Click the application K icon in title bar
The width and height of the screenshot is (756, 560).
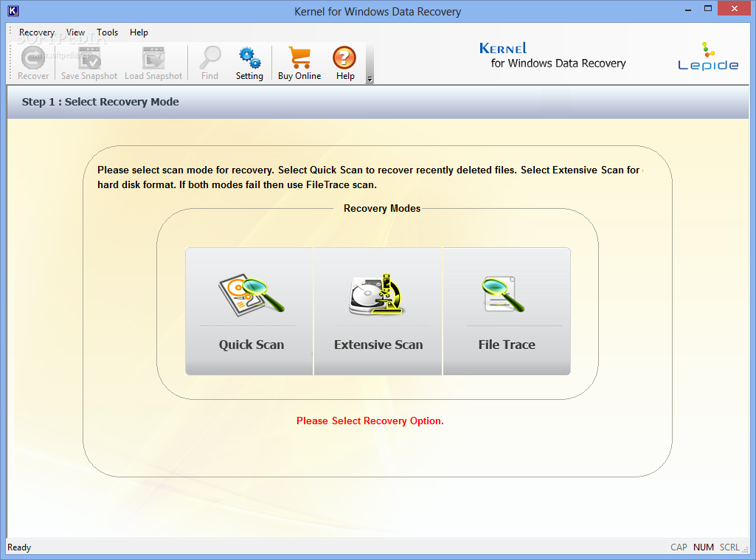point(13,10)
